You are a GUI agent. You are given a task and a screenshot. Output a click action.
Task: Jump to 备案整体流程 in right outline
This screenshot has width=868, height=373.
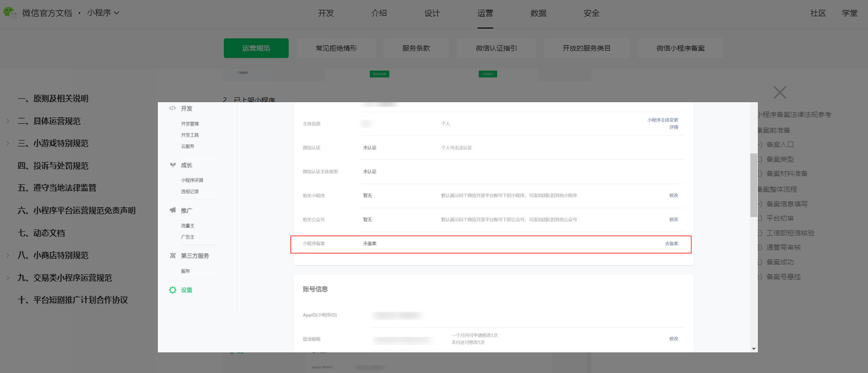point(777,190)
